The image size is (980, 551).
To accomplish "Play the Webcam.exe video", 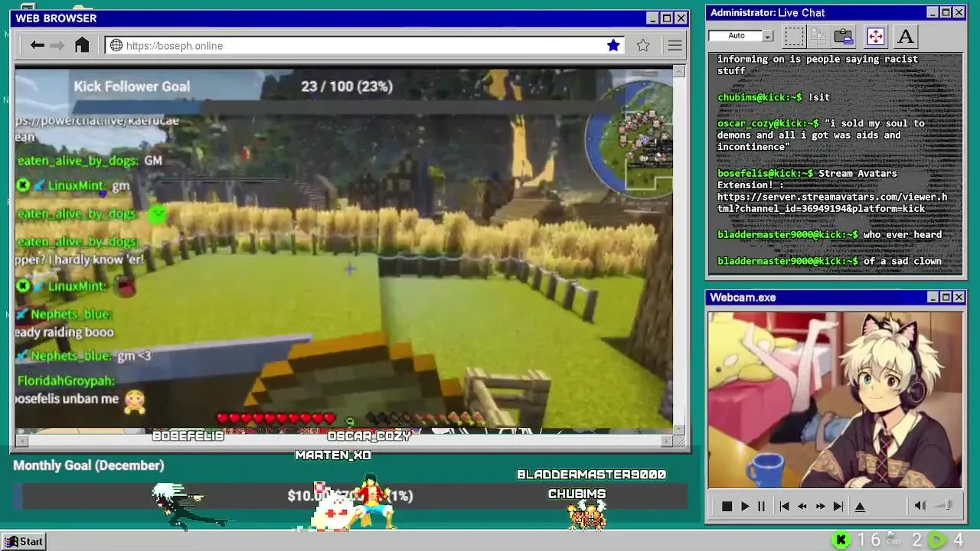I will click(x=744, y=506).
